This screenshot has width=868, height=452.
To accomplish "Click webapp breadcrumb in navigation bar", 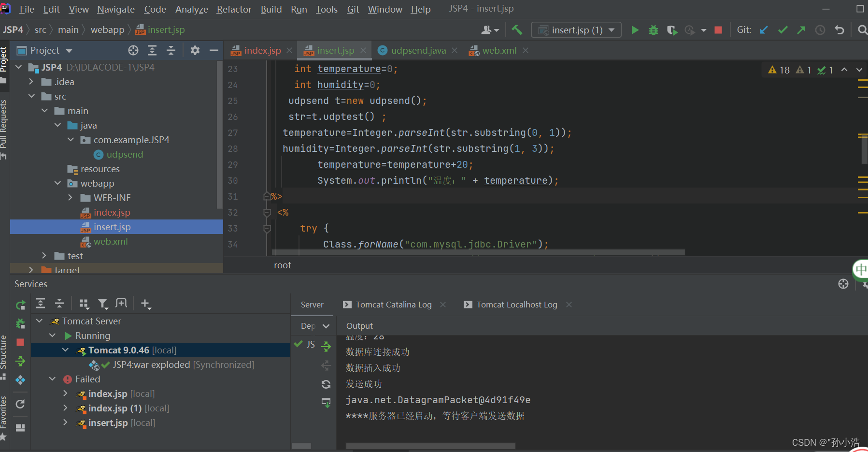I will [x=107, y=29].
